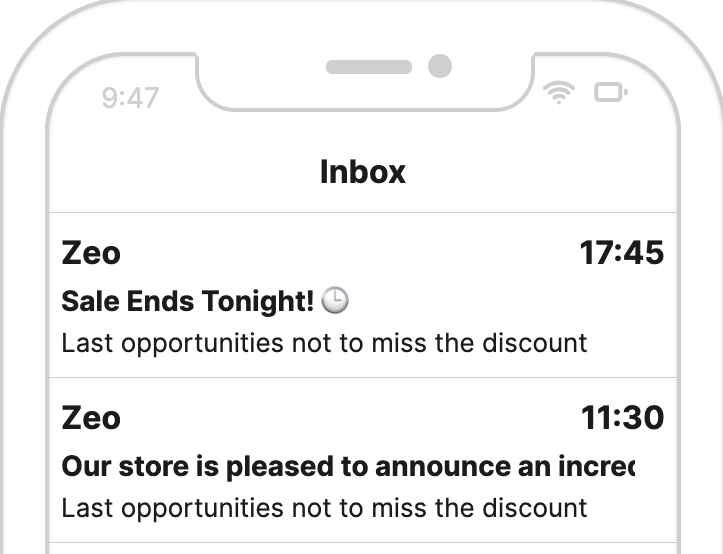Click the separator between the two Zeo emails

(363, 377)
